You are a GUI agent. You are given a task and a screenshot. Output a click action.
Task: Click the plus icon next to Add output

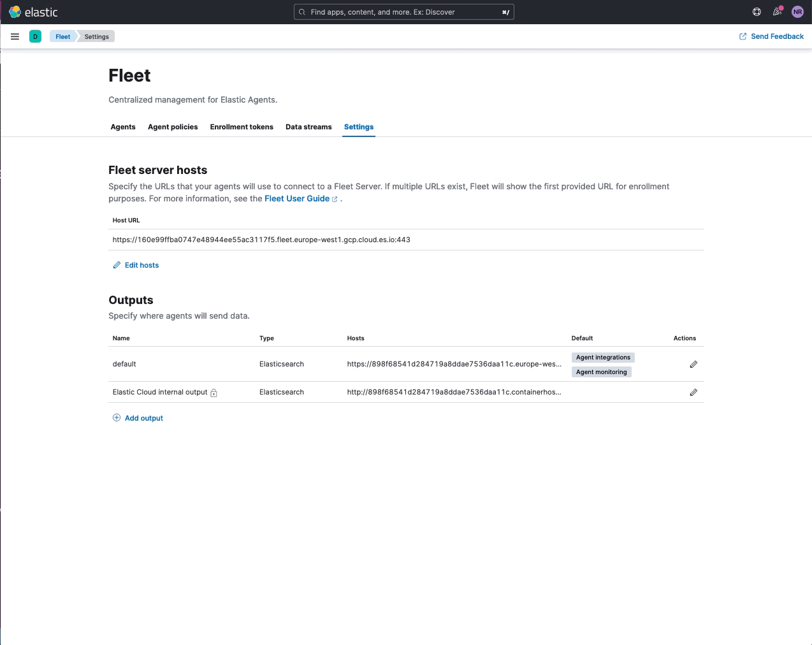(x=117, y=417)
